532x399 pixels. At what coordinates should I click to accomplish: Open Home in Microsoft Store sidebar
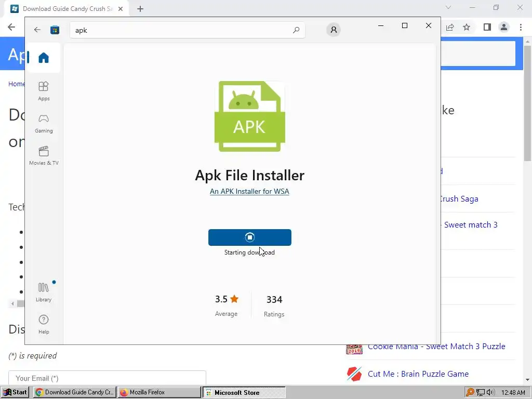(44, 58)
